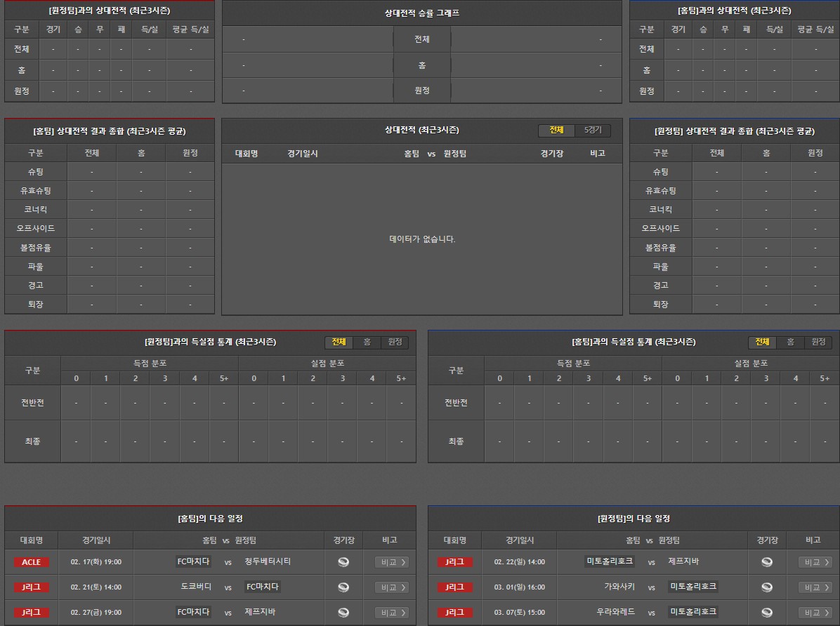Image resolution: width=840 pixels, height=626 pixels.
Task: Select 전체 tab in 상대전적 최근3시즌 panel
Action: pos(556,131)
